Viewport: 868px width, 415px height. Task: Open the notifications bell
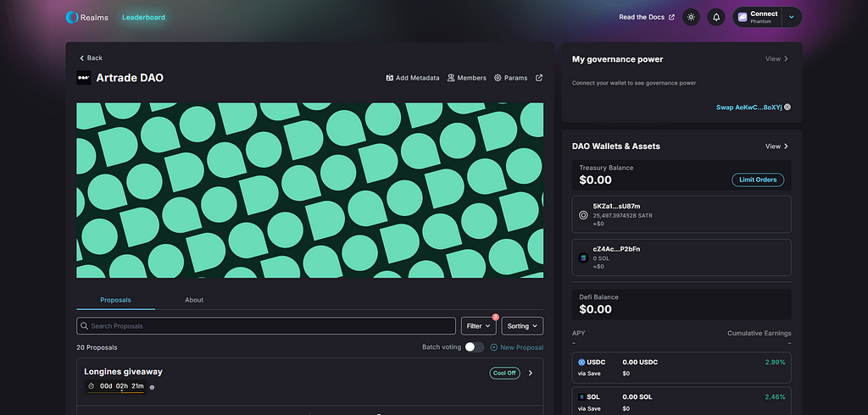(716, 17)
